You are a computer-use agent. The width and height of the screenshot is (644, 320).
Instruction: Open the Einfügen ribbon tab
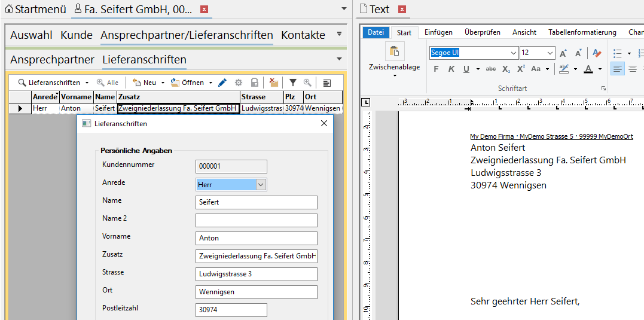(x=438, y=32)
